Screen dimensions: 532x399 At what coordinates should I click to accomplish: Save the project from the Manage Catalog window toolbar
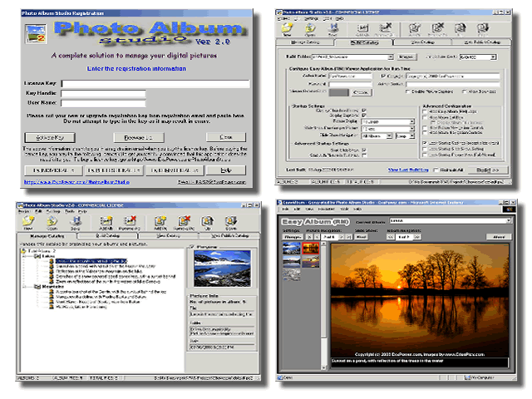coord(76,222)
